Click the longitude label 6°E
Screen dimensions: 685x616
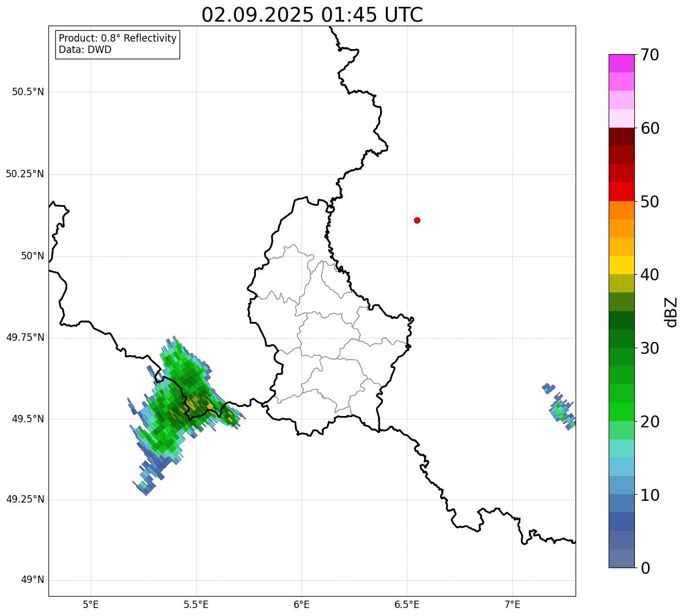point(301,604)
